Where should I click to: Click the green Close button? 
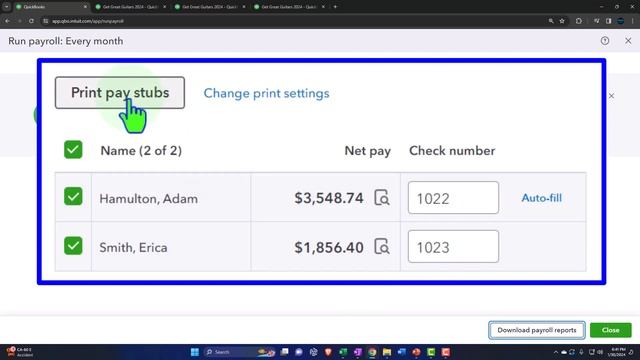click(611, 330)
